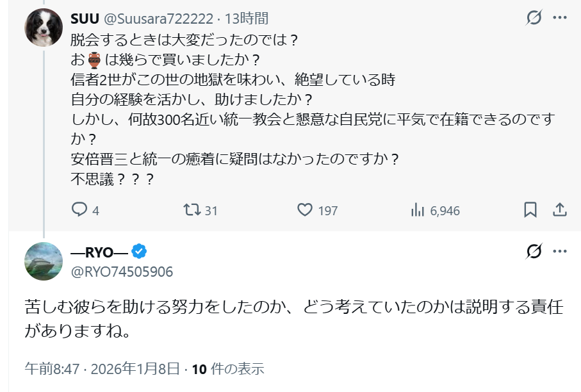The width and height of the screenshot is (581, 392).
Task: Share SUU's tweet via share icon
Action: (x=559, y=210)
